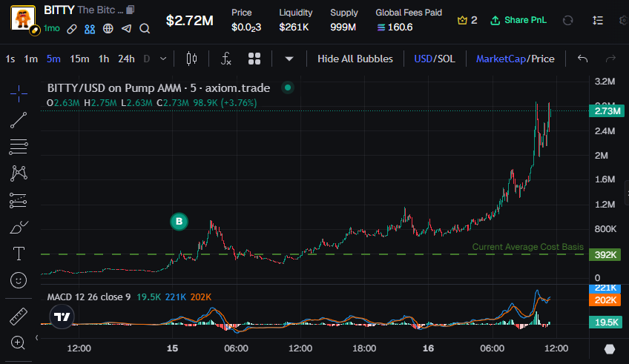Toggle USD/SOL currency display
This screenshot has height=364, width=629.
click(x=435, y=59)
